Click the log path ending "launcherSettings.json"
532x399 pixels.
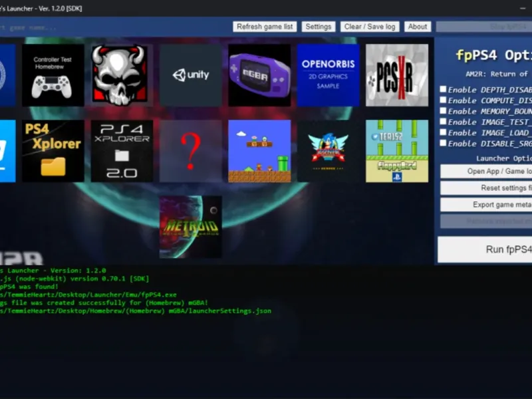tap(136, 311)
